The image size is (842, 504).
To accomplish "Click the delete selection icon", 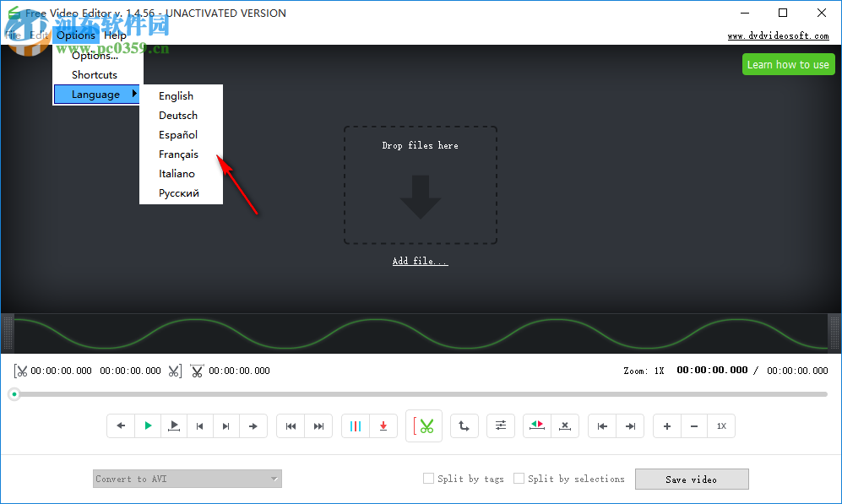I will pyautogui.click(x=565, y=426).
